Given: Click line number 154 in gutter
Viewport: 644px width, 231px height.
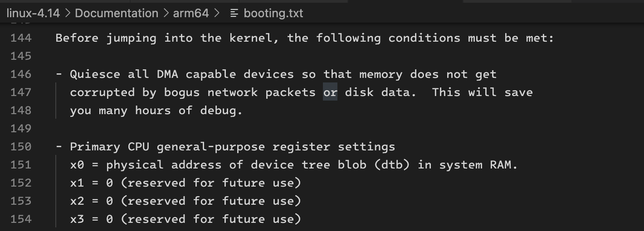Looking at the screenshot, I should pyautogui.click(x=21, y=219).
